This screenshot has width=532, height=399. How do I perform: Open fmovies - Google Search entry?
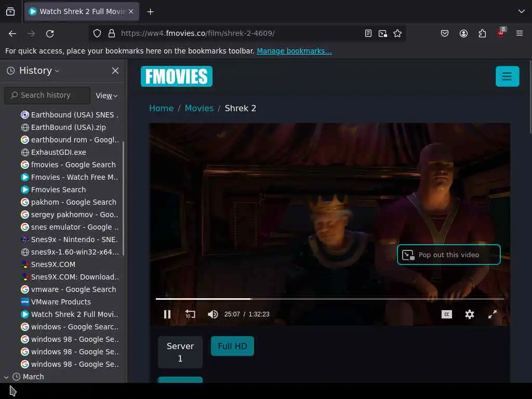pos(69,165)
